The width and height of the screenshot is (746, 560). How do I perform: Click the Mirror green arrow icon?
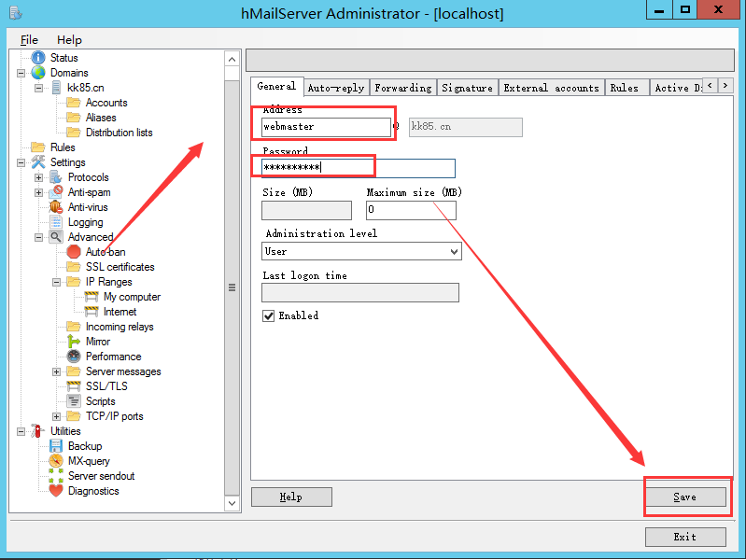[73, 342]
